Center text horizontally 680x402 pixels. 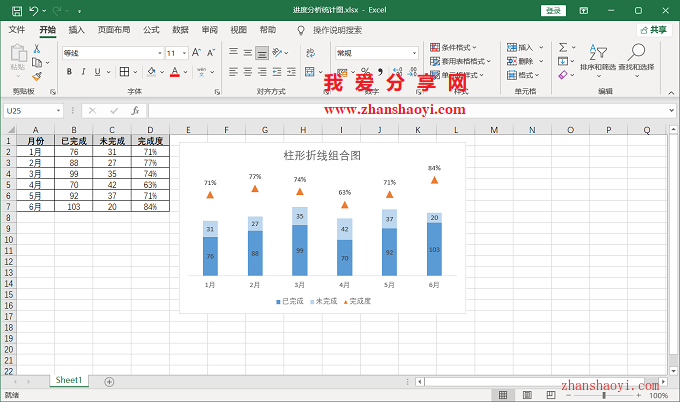(248, 72)
